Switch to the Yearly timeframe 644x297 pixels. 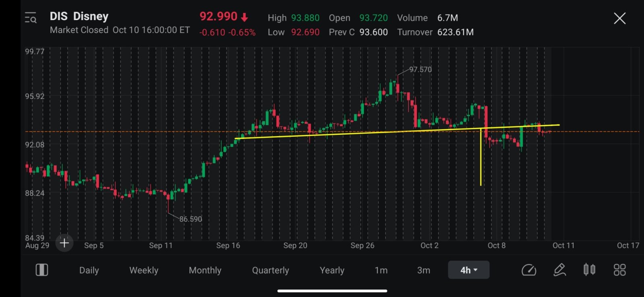click(332, 270)
